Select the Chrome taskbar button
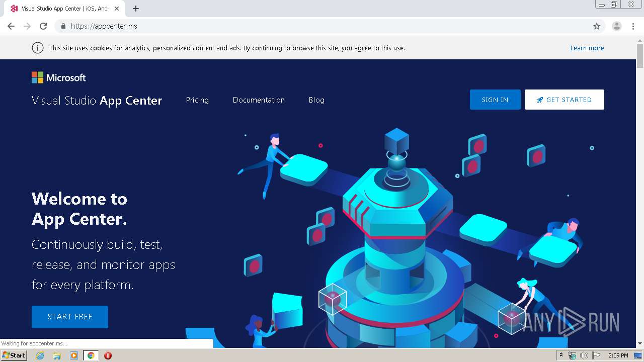The width and height of the screenshot is (644, 362). tap(91, 355)
